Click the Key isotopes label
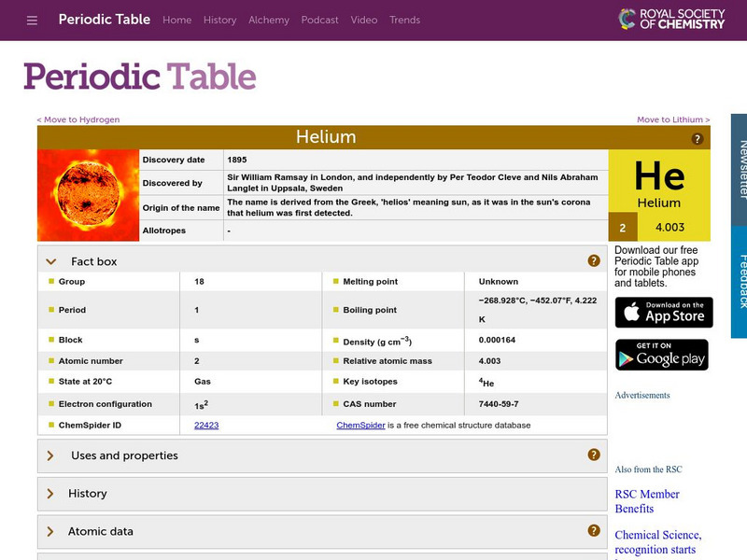 [x=370, y=382]
